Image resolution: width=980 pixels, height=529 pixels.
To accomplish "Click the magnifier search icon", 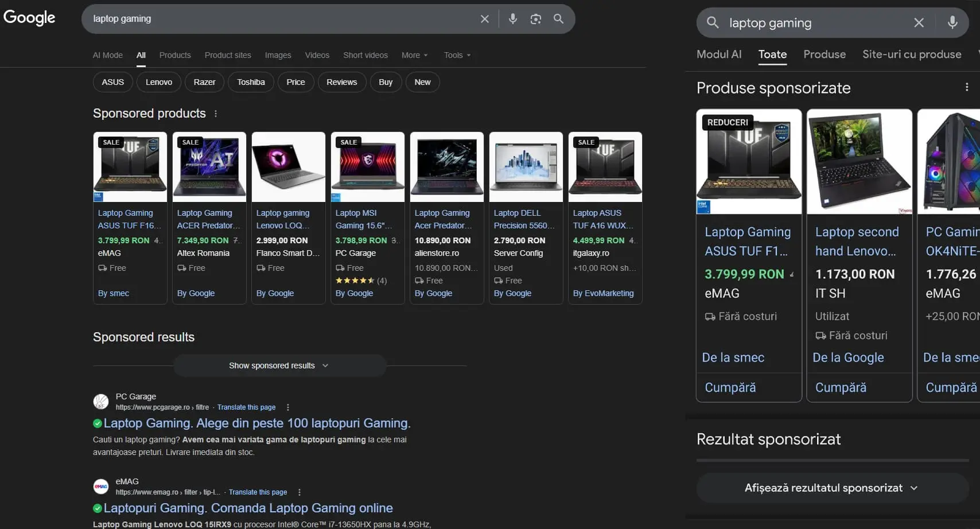I will click(558, 18).
